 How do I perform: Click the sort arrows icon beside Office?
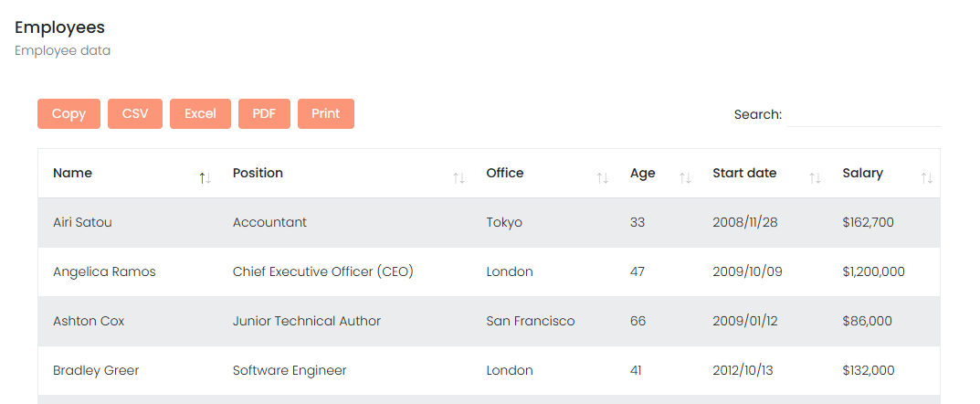pos(603,178)
